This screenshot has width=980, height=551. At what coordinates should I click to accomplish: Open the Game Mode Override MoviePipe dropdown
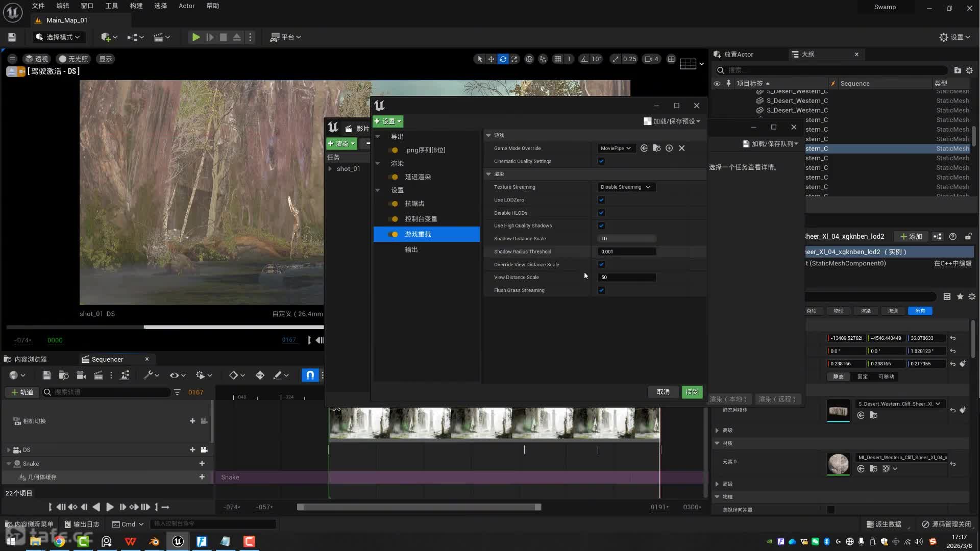tap(616, 148)
